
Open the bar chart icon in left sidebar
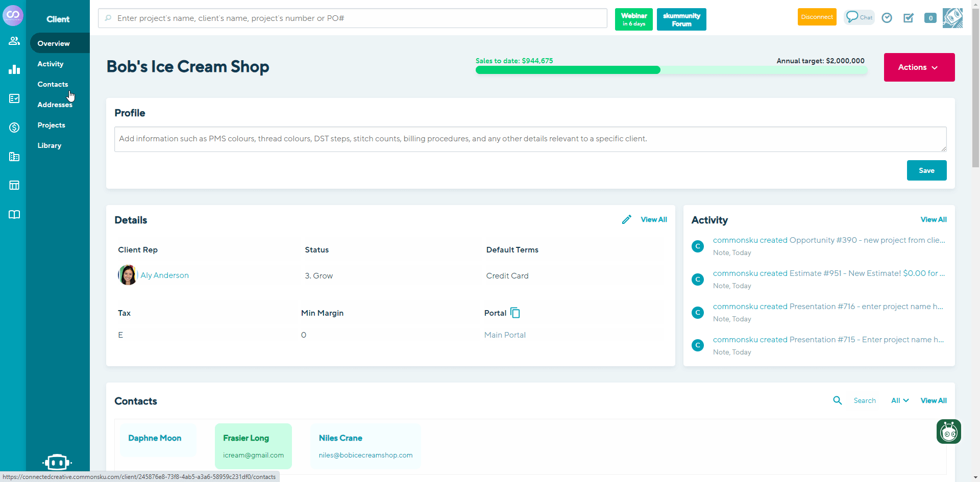tap(14, 69)
